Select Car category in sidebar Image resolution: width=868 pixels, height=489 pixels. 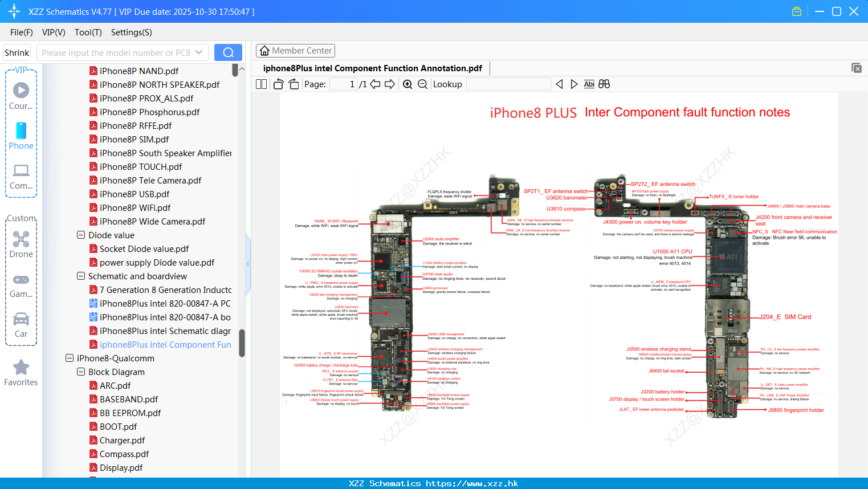click(x=21, y=324)
